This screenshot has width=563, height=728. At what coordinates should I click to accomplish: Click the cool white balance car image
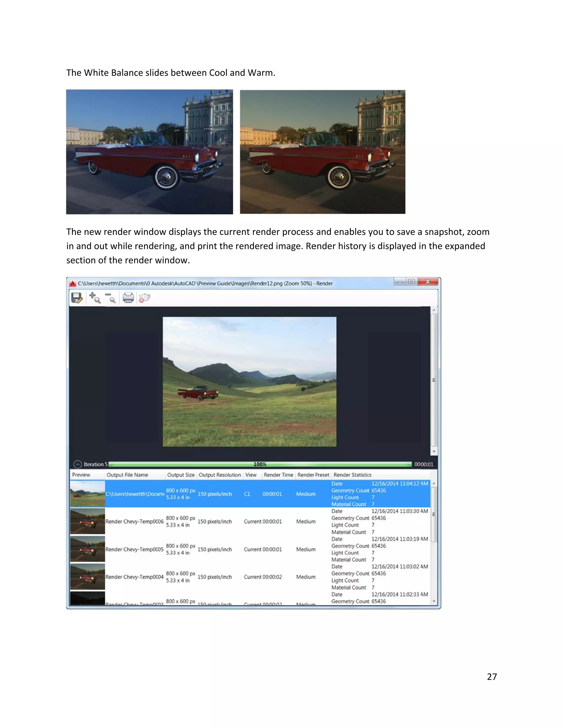click(x=150, y=152)
